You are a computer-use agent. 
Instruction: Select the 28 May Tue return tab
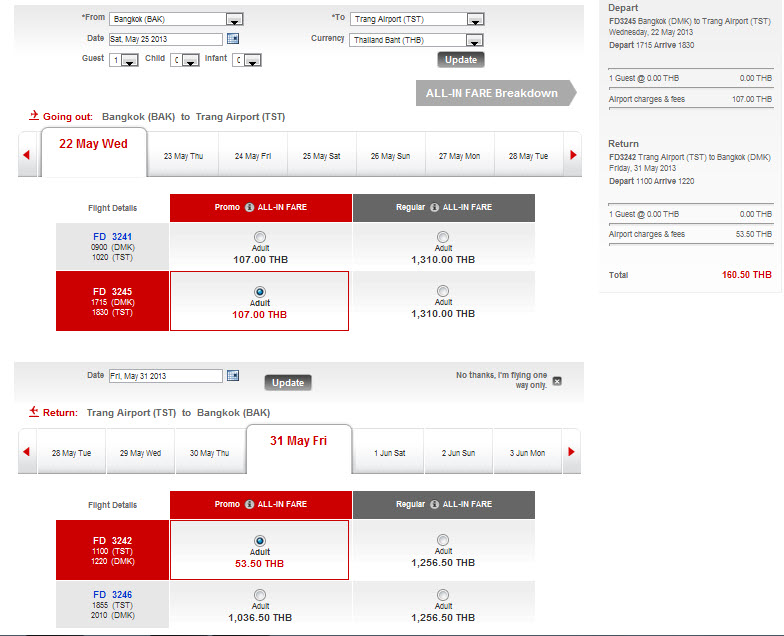tap(72, 452)
